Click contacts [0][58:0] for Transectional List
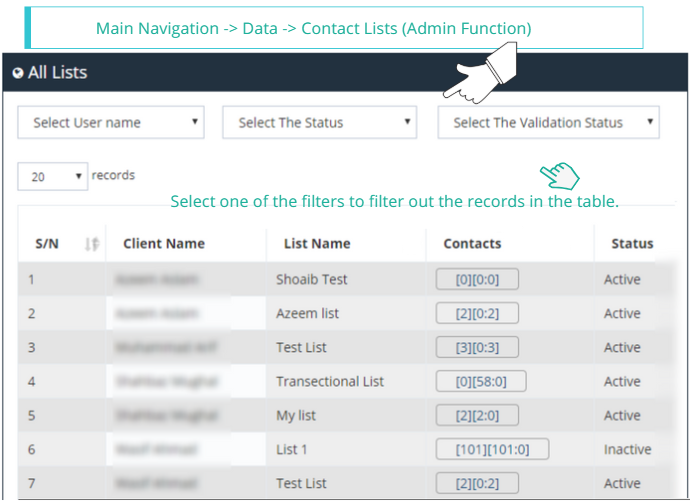Image resolution: width=694 pixels, height=504 pixels. coord(481,382)
